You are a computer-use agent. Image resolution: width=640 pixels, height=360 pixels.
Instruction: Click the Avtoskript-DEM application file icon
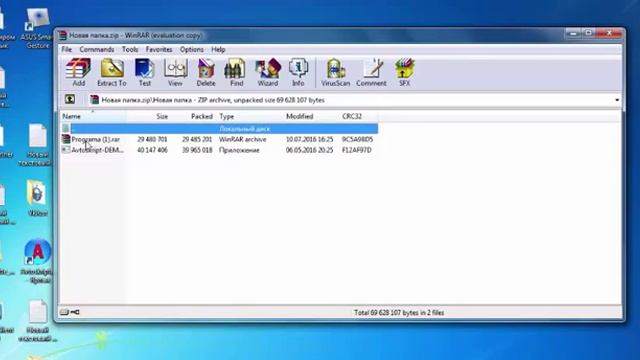[65, 150]
